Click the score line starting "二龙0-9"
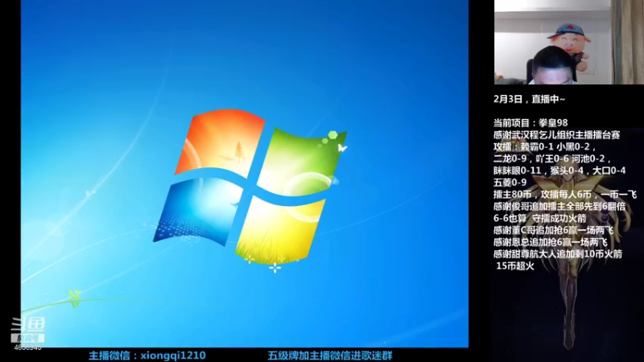This screenshot has width=644, height=362. 552,158
